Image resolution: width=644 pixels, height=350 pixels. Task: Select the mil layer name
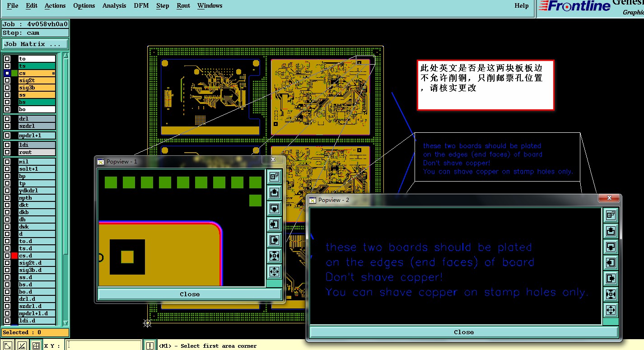pyautogui.click(x=37, y=162)
